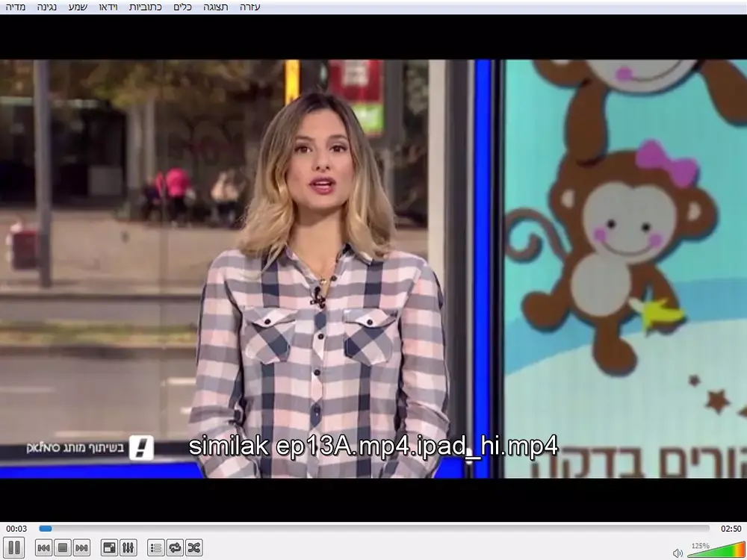This screenshot has width=747, height=560.
Task: Click the volume slider at 125%
Action: coord(716,550)
